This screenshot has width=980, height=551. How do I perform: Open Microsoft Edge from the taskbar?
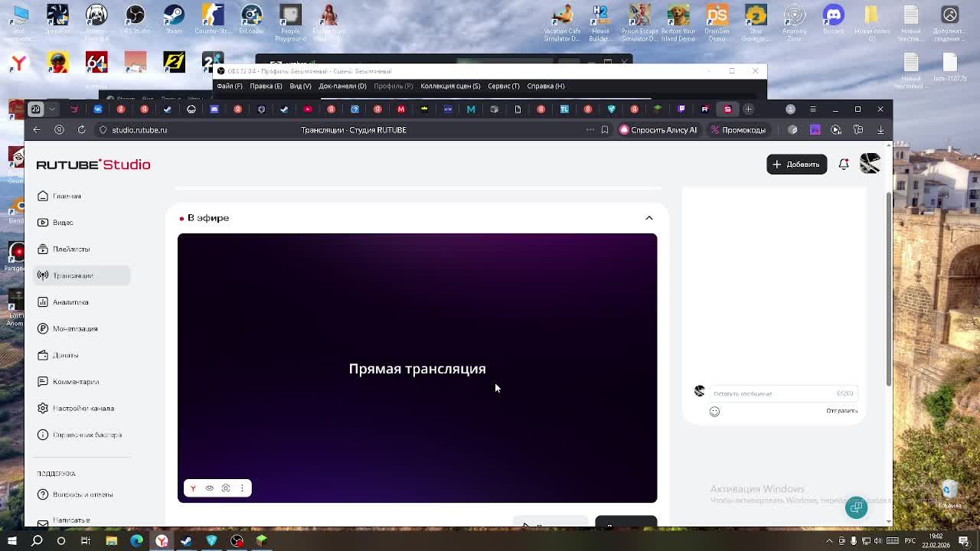pyautogui.click(x=136, y=541)
